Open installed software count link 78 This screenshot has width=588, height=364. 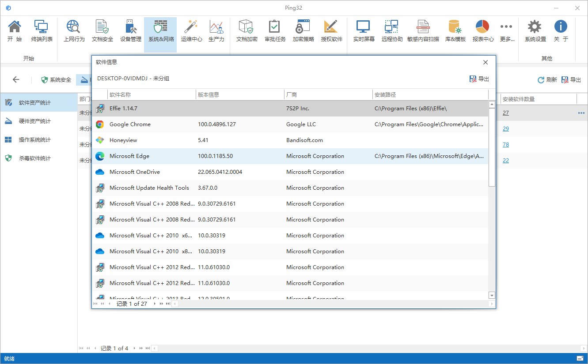506,145
